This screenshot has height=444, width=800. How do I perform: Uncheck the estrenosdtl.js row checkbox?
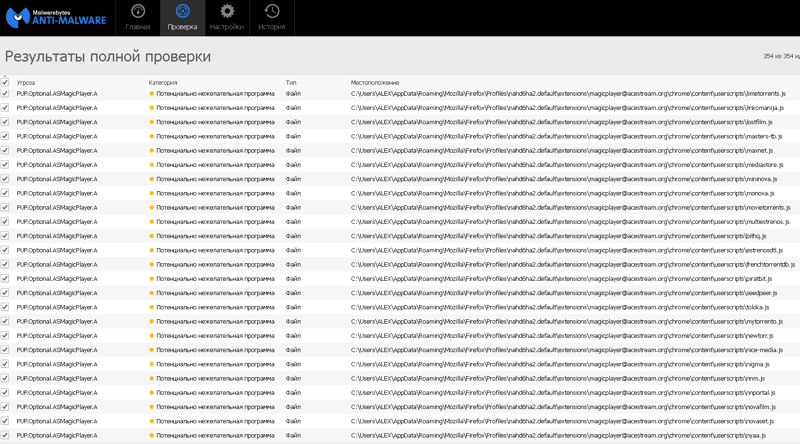tap(5, 250)
